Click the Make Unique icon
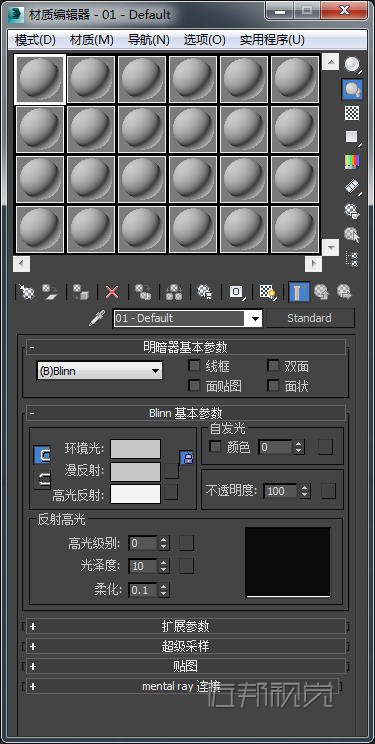The width and height of the screenshot is (375, 744). click(x=174, y=292)
